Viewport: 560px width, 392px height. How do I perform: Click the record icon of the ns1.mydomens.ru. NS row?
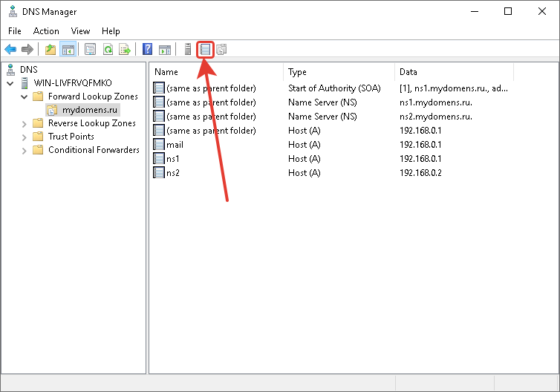pyautogui.click(x=159, y=102)
